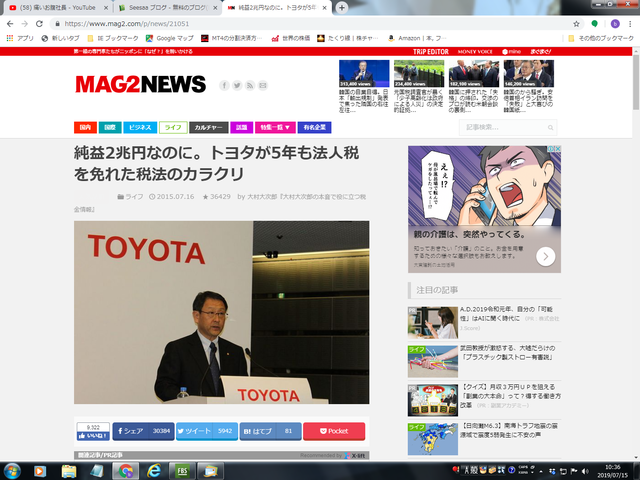This screenshot has height=480, width=640.
Task: Bookmark this page with the star icon
Action: click(576, 24)
